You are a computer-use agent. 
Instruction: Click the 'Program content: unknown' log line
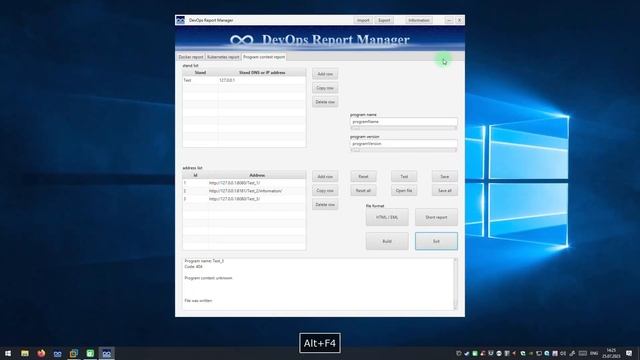[x=208, y=278]
